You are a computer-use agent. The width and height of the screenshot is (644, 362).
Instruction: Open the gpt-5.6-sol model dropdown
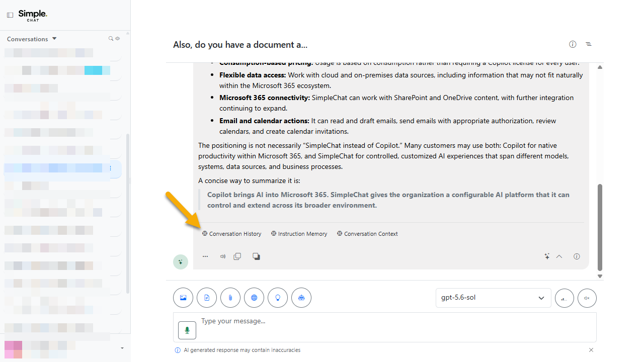coord(494,298)
